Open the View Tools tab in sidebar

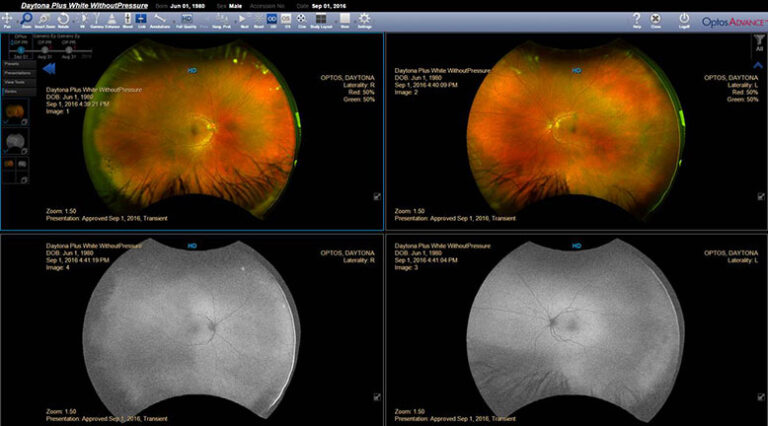point(19,82)
